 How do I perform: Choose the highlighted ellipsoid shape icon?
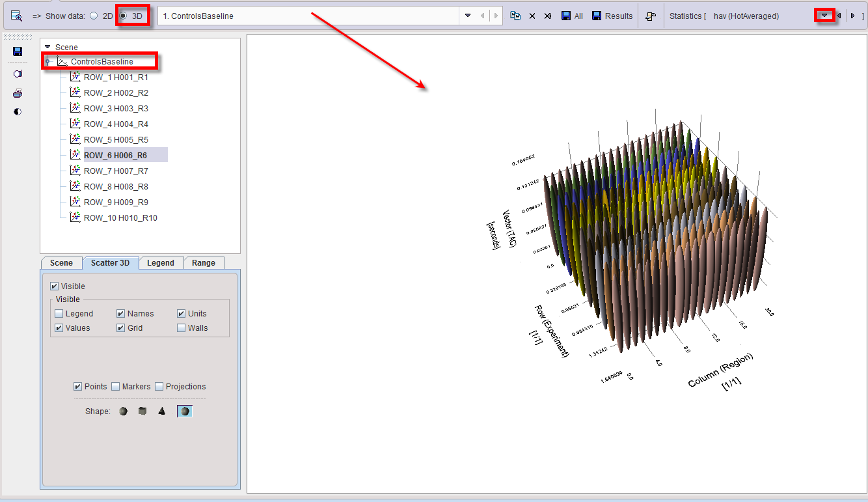click(185, 411)
